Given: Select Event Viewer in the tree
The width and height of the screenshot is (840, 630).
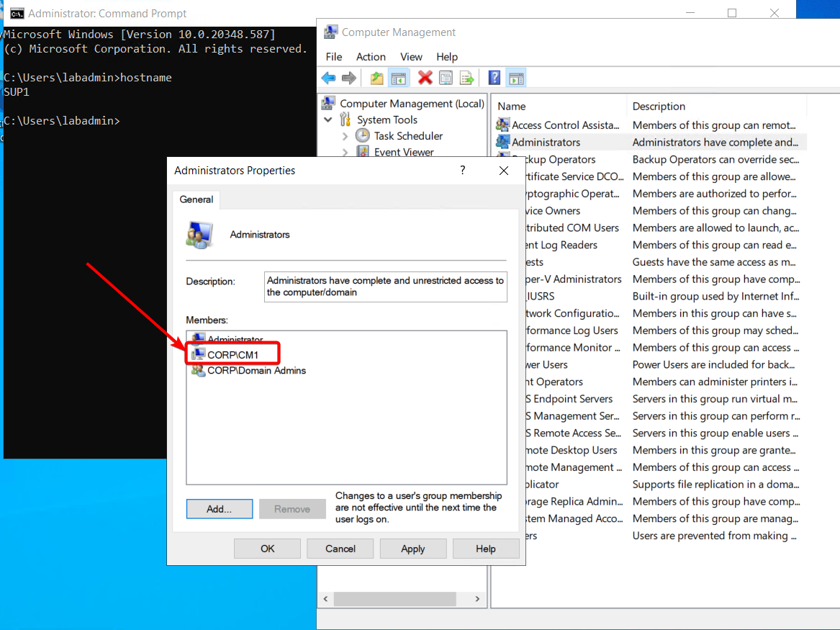Looking at the screenshot, I should point(404,152).
